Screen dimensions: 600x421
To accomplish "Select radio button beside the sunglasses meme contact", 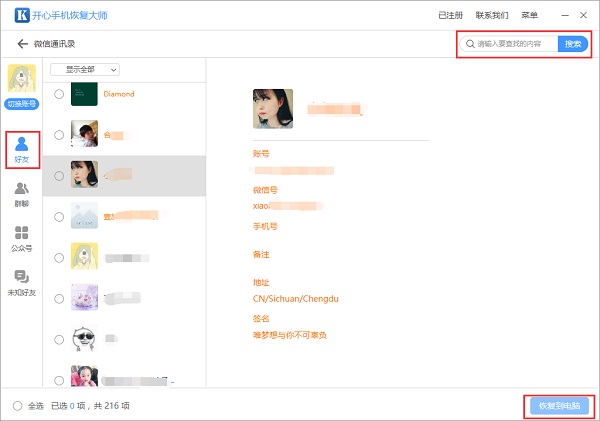I will tap(59, 340).
